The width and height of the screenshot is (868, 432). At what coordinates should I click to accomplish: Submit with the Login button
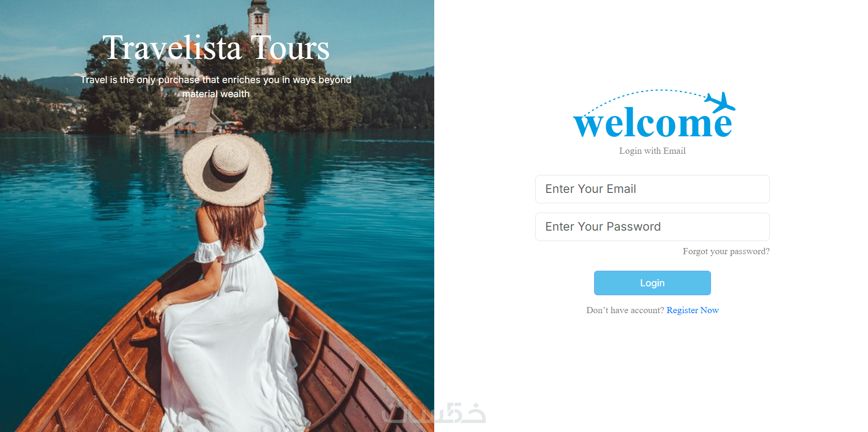653,283
